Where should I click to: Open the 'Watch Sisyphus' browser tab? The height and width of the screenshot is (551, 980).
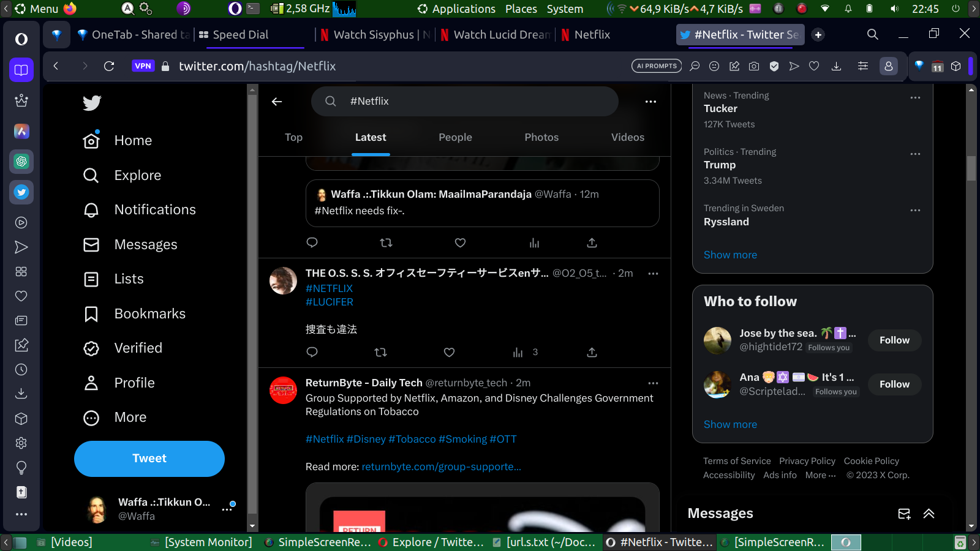[x=374, y=35]
